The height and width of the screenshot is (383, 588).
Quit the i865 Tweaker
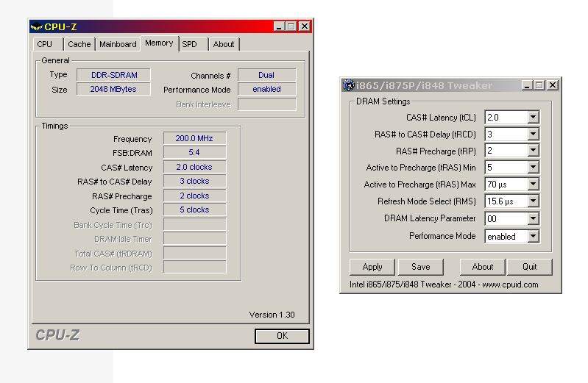[x=529, y=267]
